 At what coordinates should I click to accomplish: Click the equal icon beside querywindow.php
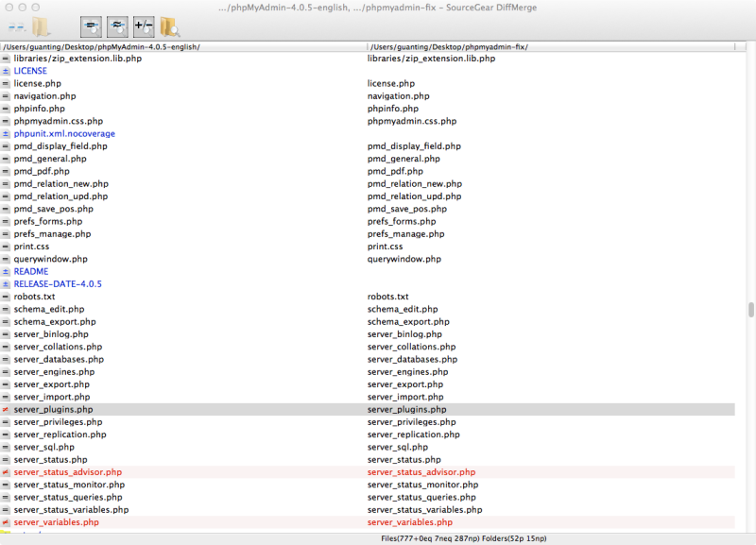point(6,259)
